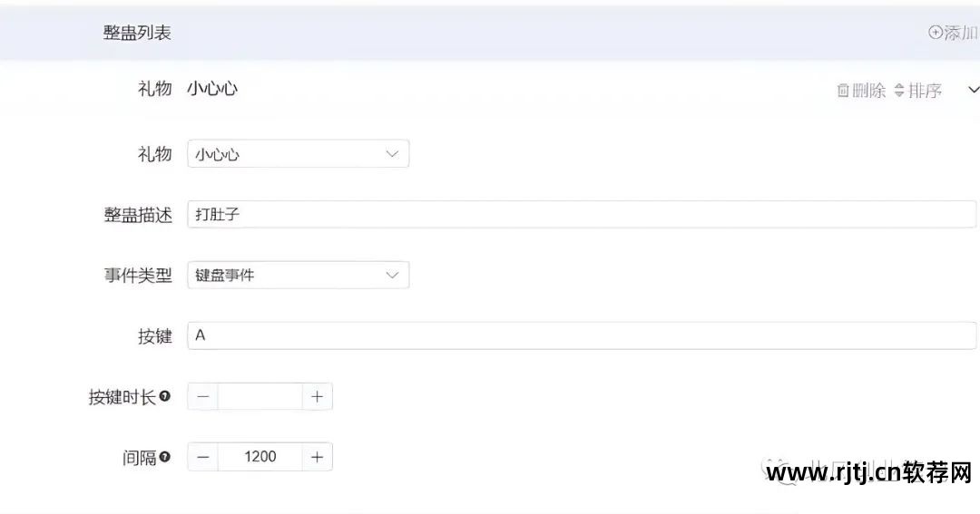Collapse the 小心心 item chevron

pyautogui.click(x=974, y=90)
